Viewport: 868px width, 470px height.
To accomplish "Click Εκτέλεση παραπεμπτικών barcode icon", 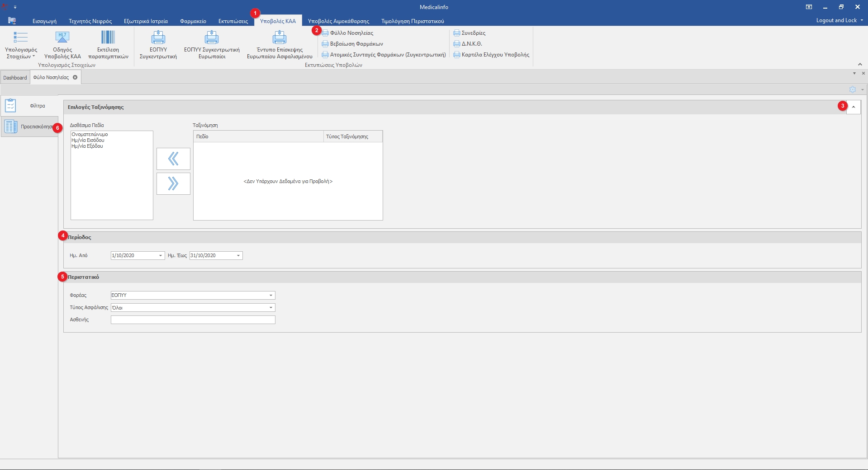I will 108,38.
